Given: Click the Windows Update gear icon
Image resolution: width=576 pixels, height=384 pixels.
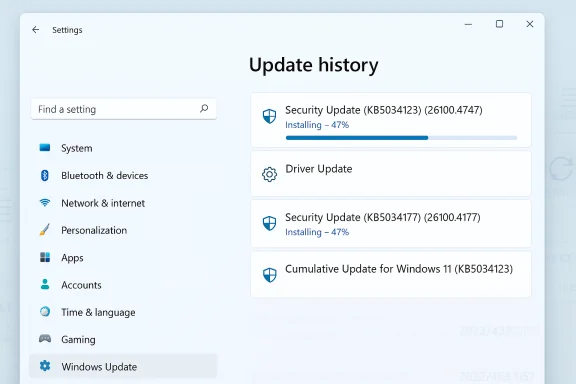Looking at the screenshot, I should point(45,366).
